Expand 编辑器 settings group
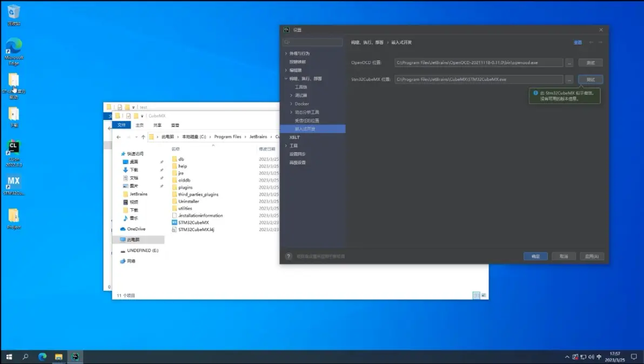This screenshot has width=644, height=364. click(286, 70)
